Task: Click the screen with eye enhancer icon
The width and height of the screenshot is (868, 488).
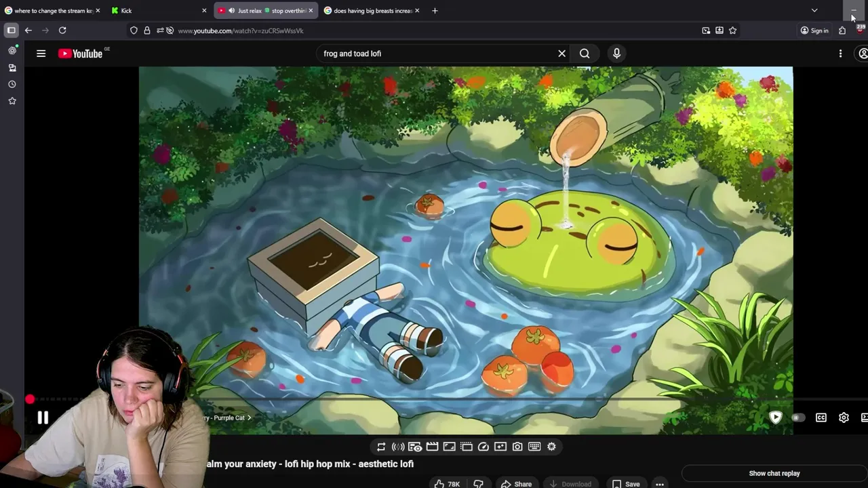Action: point(415,447)
